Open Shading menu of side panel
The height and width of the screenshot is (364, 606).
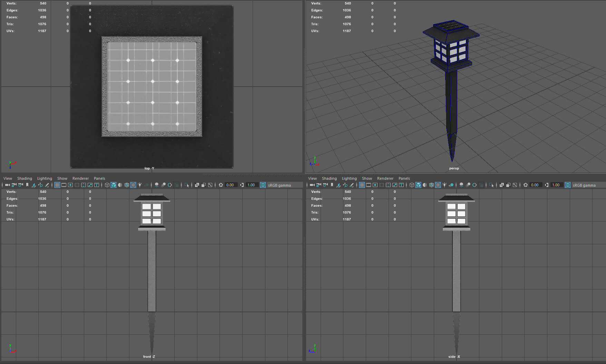(x=329, y=178)
